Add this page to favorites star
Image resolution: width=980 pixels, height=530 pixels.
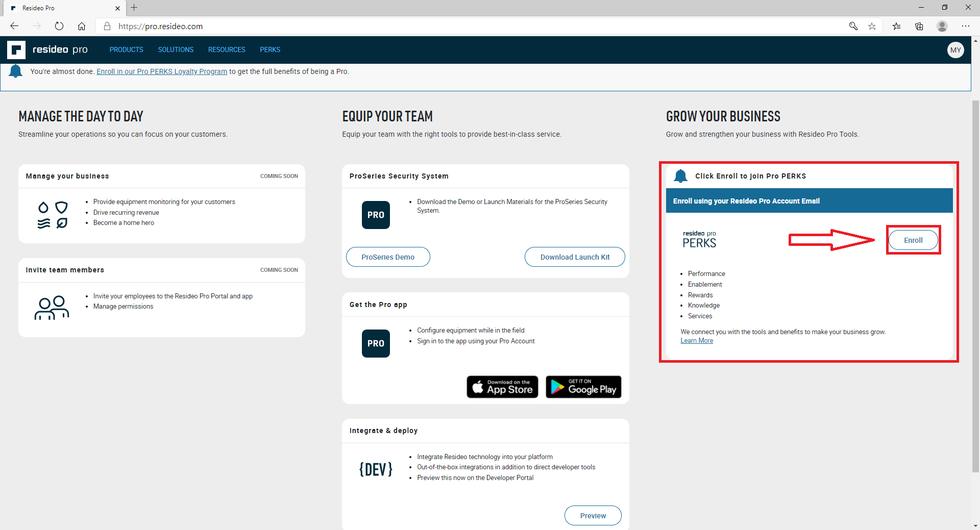[872, 26]
